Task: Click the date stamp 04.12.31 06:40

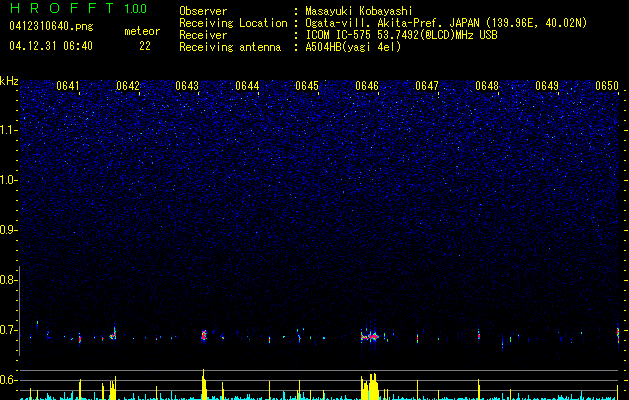Action: (51, 46)
